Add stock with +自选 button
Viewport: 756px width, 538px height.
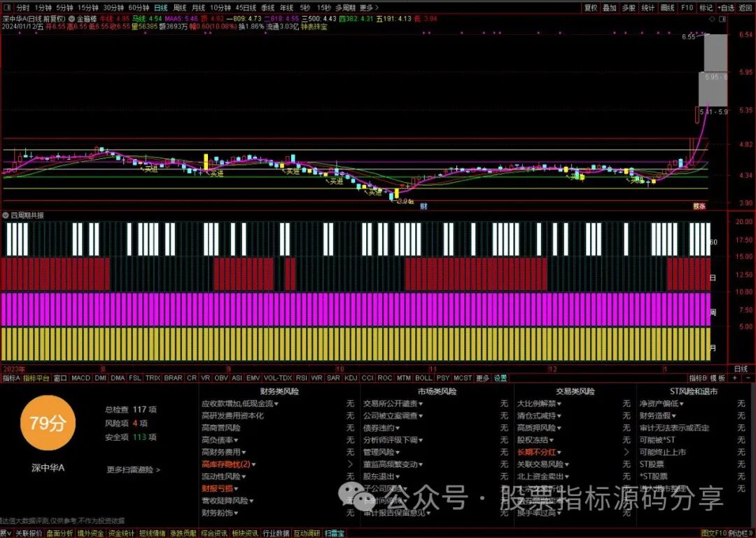pos(726,8)
